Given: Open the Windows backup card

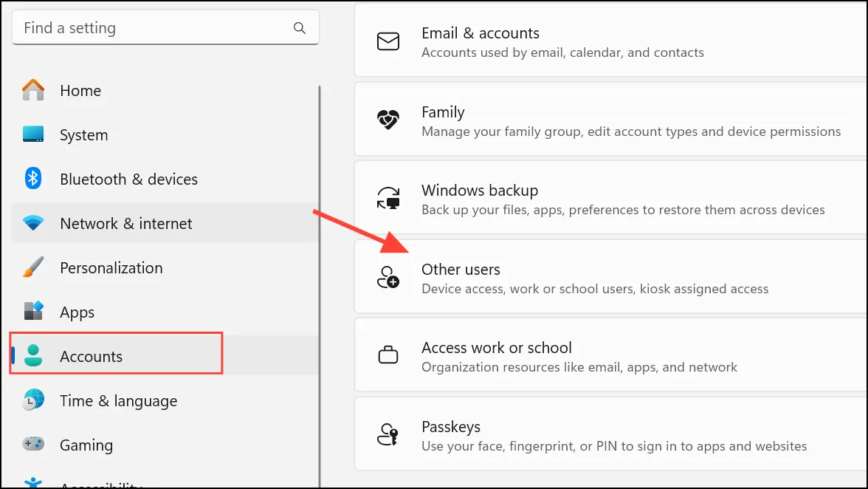Looking at the screenshot, I should coord(610,198).
